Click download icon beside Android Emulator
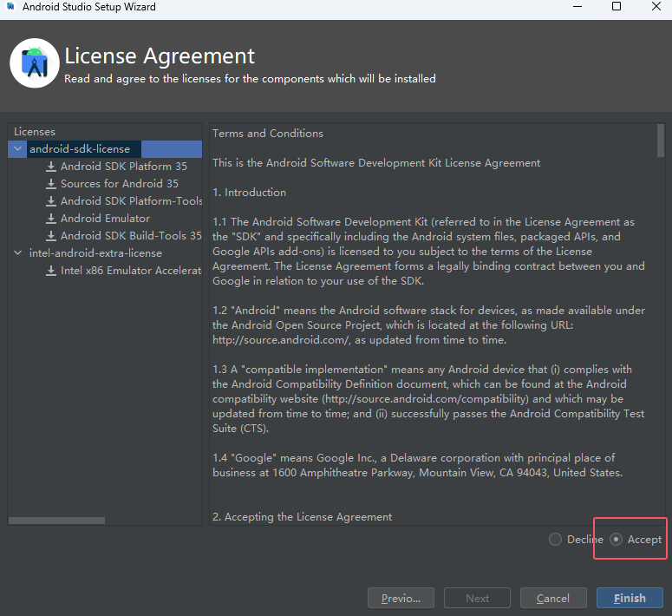Screen dimensions: 672x616 click(x=51, y=219)
